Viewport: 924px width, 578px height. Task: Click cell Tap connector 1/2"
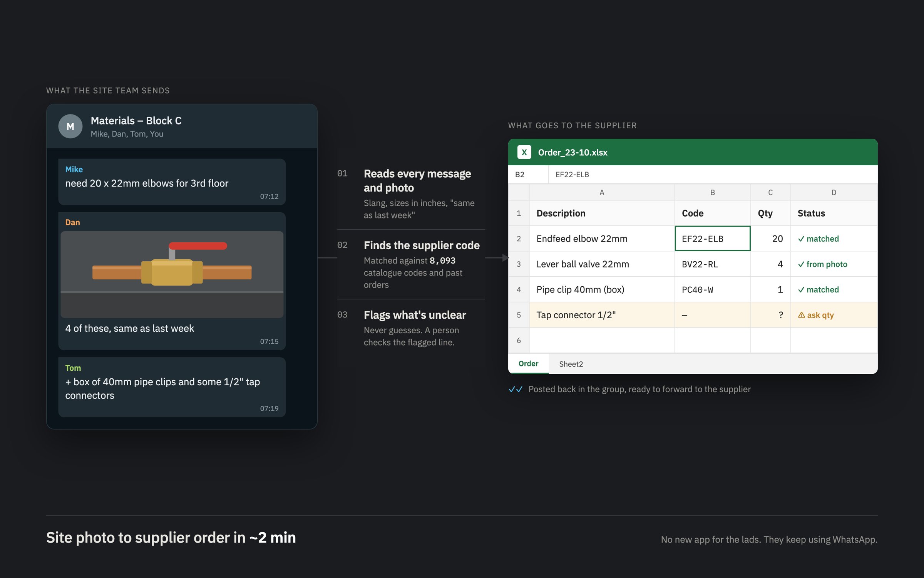602,315
